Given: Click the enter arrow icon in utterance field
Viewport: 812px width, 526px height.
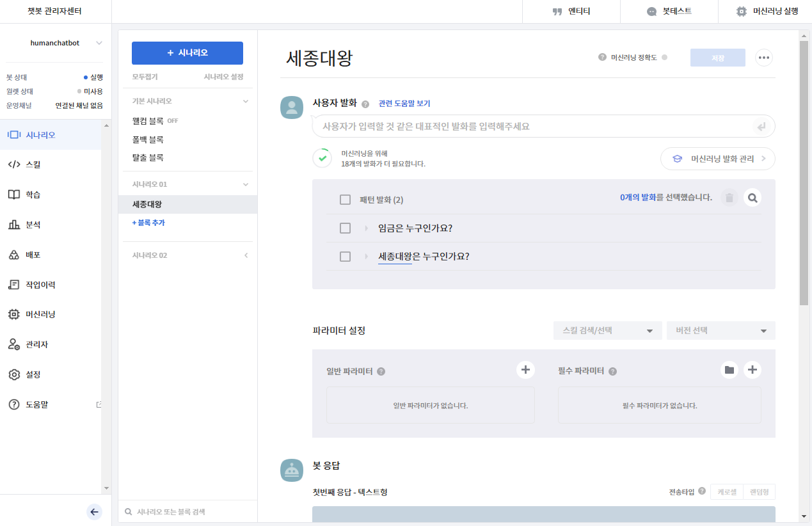Looking at the screenshot, I should [761, 127].
